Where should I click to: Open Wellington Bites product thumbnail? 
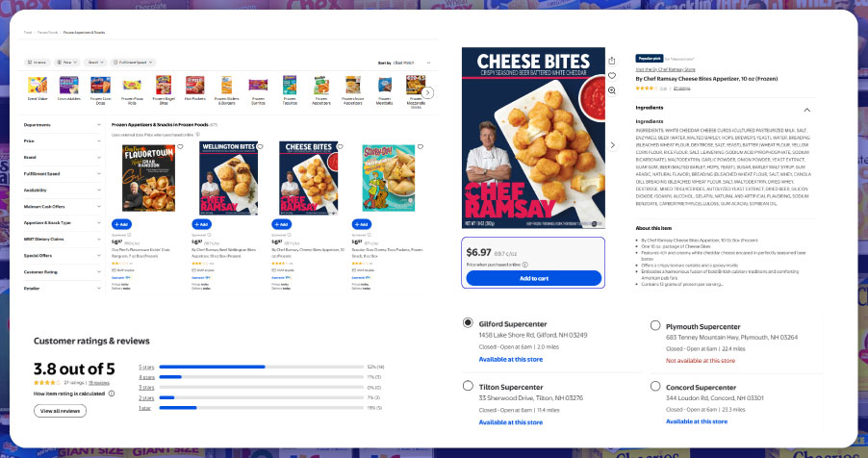coord(228,178)
